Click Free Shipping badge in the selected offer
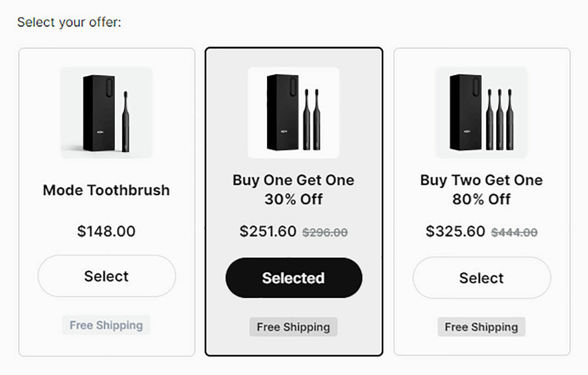Screen dimensions: 588x375 tap(294, 327)
